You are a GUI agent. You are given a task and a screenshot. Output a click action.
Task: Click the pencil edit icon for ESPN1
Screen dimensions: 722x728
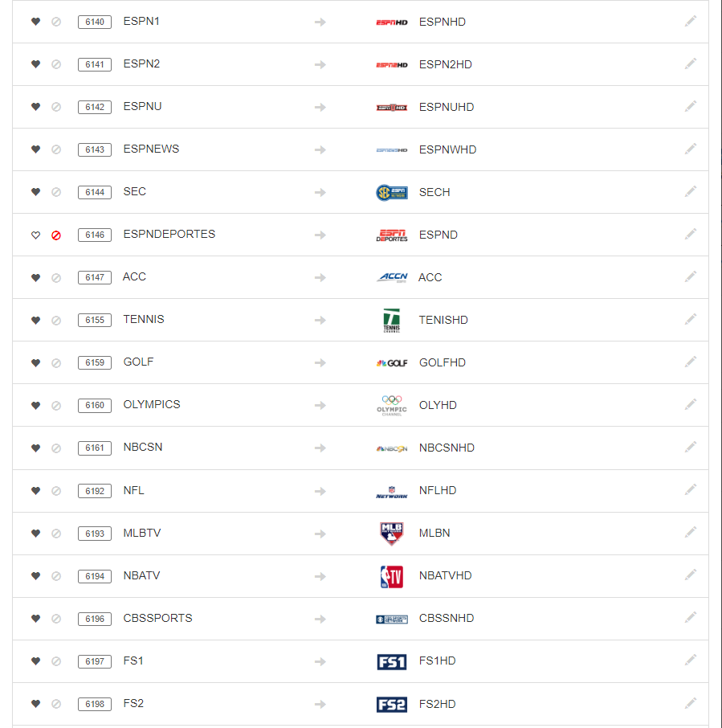[x=691, y=21]
